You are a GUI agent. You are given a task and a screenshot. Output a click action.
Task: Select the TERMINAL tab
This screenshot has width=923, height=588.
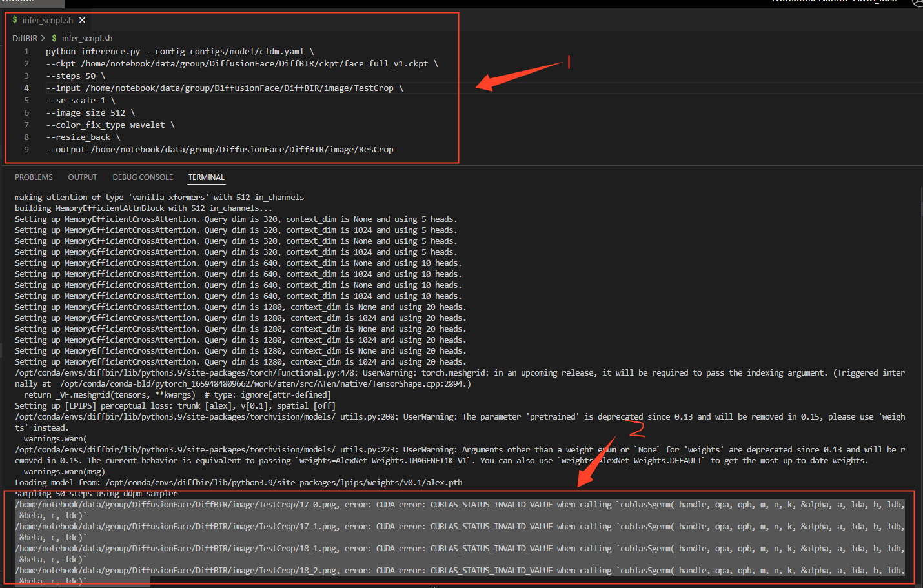click(206, 177)
